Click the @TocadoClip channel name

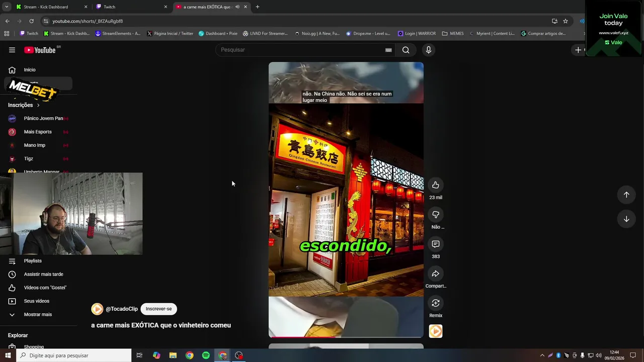122,309
